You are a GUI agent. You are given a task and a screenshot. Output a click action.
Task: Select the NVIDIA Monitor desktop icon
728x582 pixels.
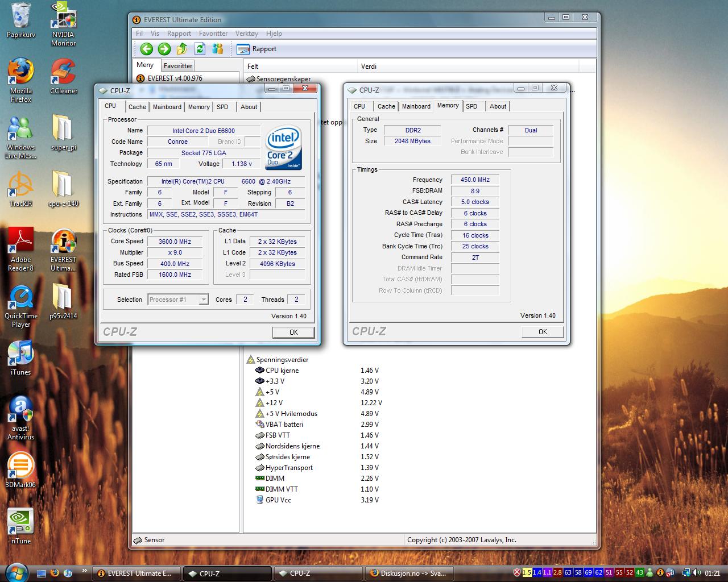point(63,24)
